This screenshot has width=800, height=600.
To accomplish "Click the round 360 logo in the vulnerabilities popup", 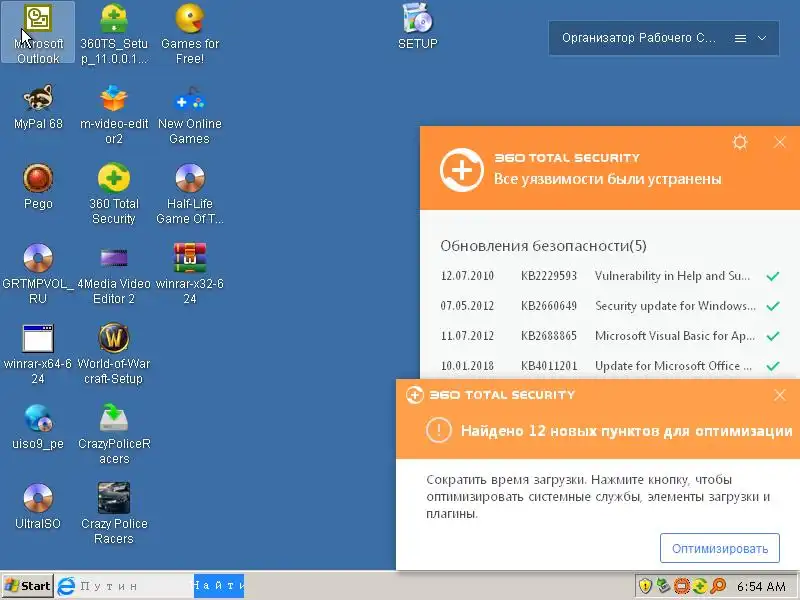I will click(462, 170).
